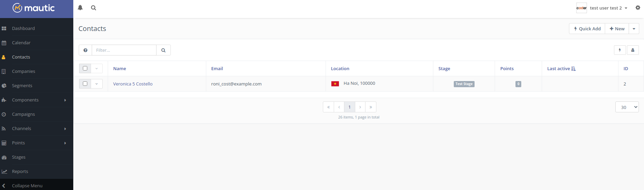Click the 0 points badge

coord(518,84)
